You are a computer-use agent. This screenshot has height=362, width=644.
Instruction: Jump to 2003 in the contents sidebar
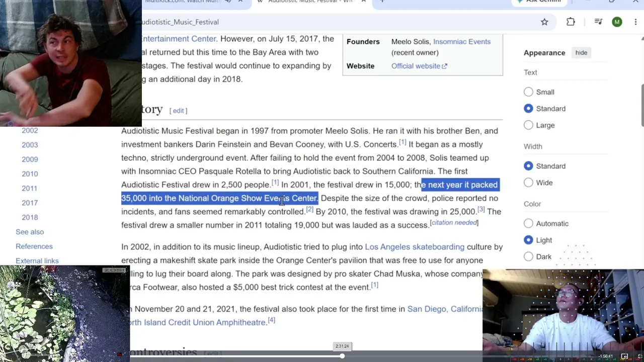(30, 145)
